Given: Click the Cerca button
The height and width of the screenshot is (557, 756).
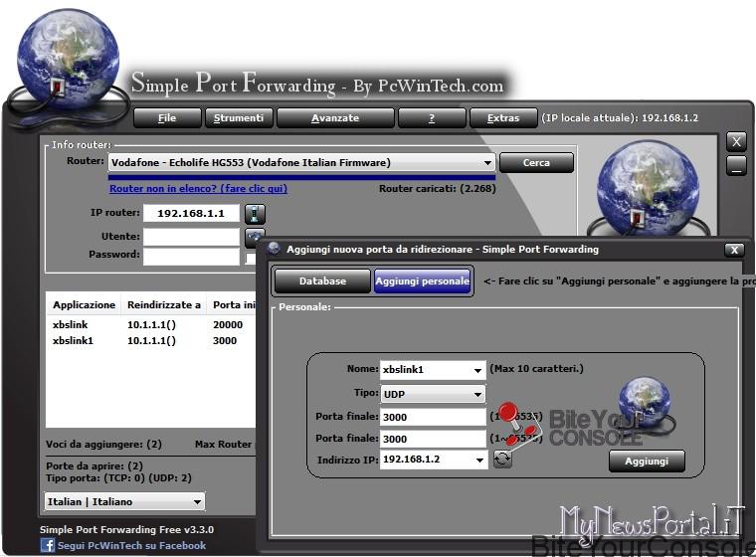Looking at the screenshot, I should (x=536, y=163).
